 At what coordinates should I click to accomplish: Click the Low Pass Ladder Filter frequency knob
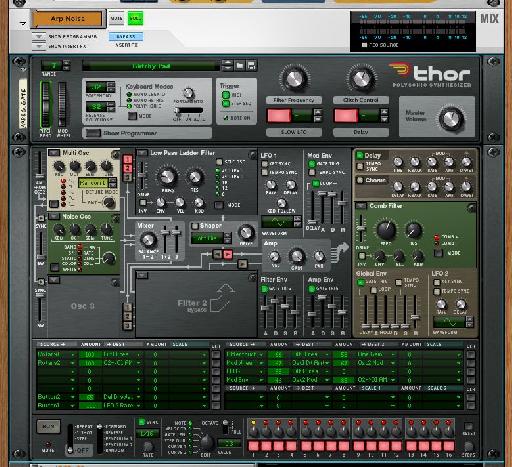(167, 177)
